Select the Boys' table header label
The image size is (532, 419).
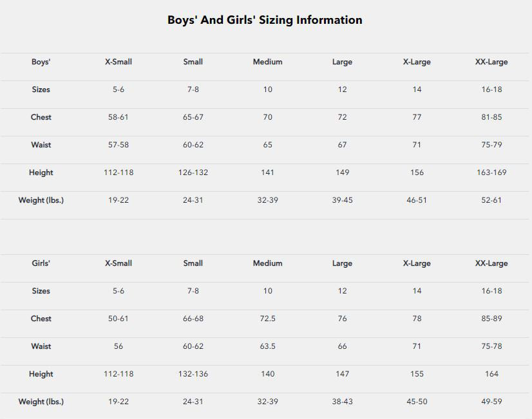coord(41,62)
